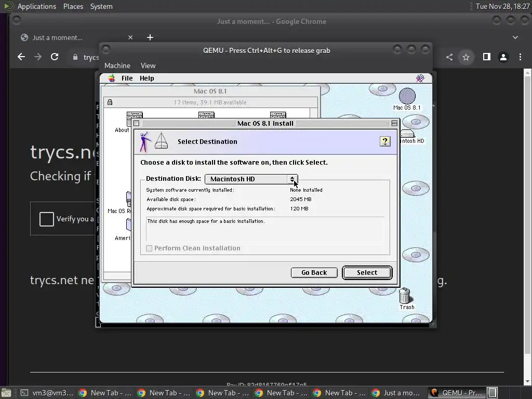Open the File menu in Mac OS

[127, 78]
